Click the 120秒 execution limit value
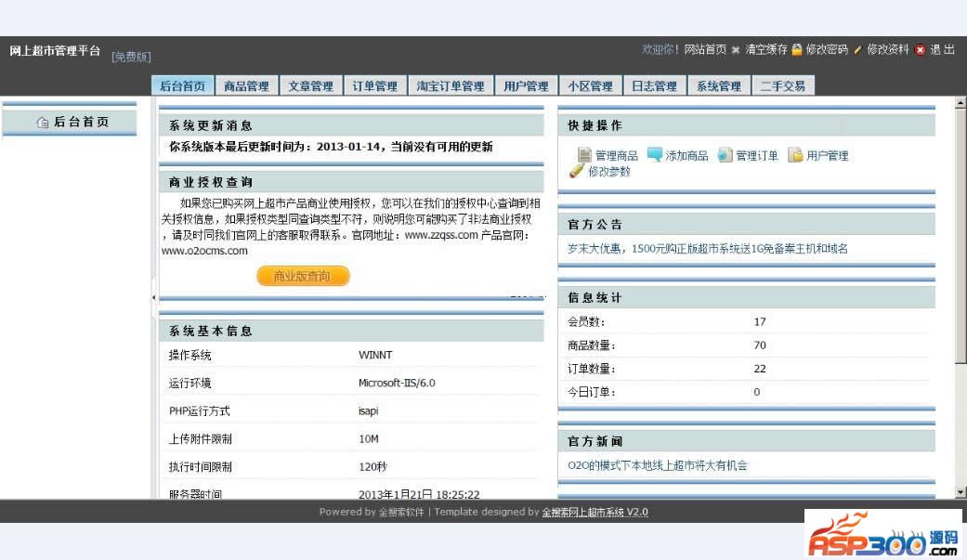This screenshot has width=967, height=560. point(372,467)
